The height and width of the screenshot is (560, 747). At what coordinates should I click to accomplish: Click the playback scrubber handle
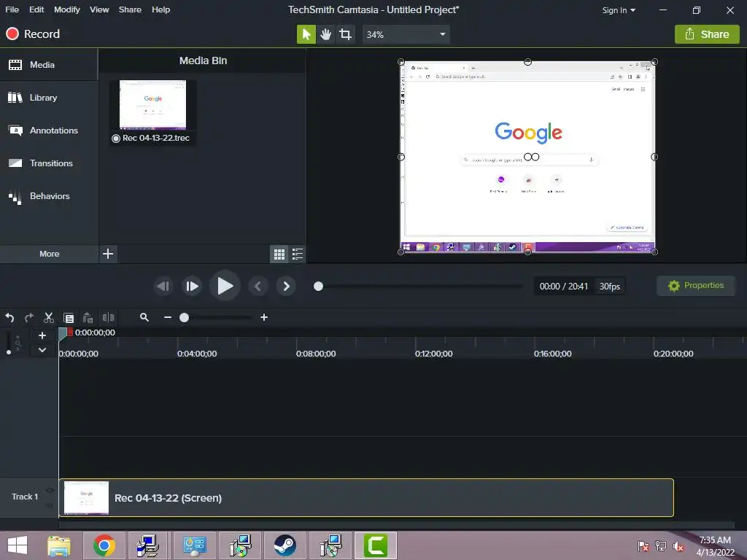pyautogui.click(x=318, y=286)
